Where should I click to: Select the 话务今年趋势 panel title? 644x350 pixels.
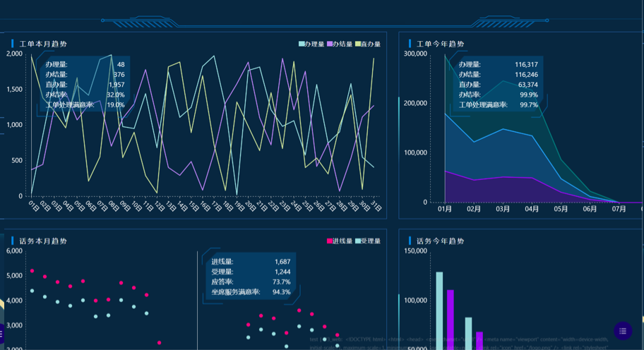click(x=441, y=241)
